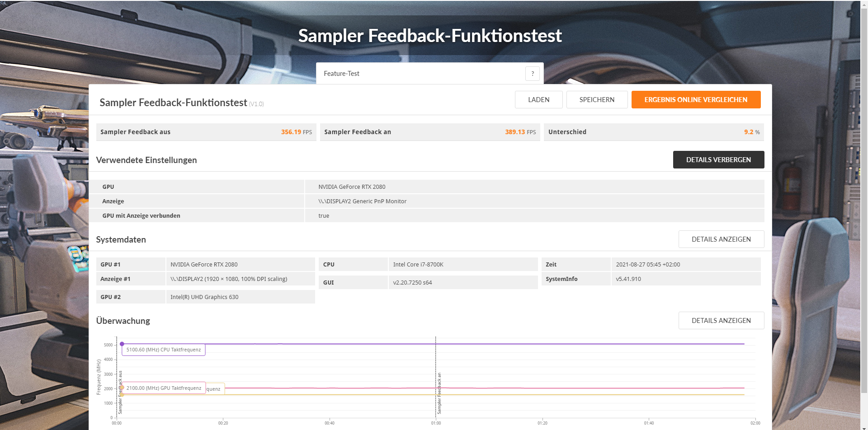Click '\\.\DISPLAY2 Generic PnP Monitor' value
This screenshot has height=430, width=868.
click(362, 201)
